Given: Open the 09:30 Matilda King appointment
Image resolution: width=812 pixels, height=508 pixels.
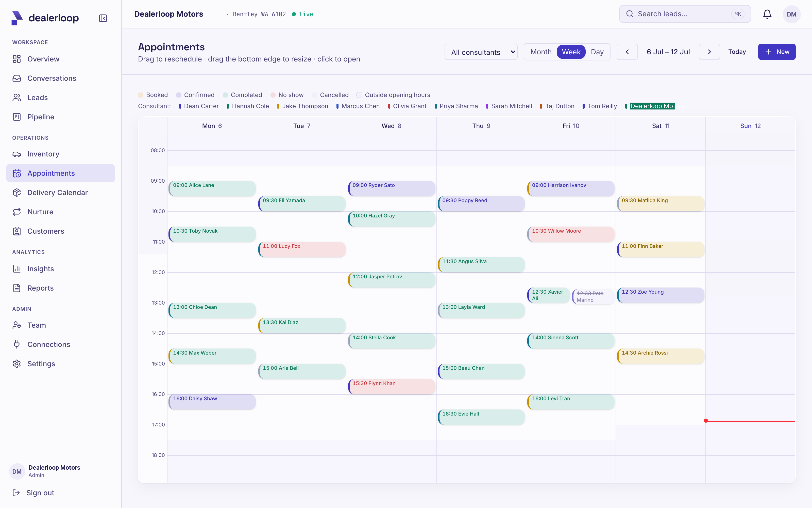Looking at the screenshot, I should pos(661,204).
